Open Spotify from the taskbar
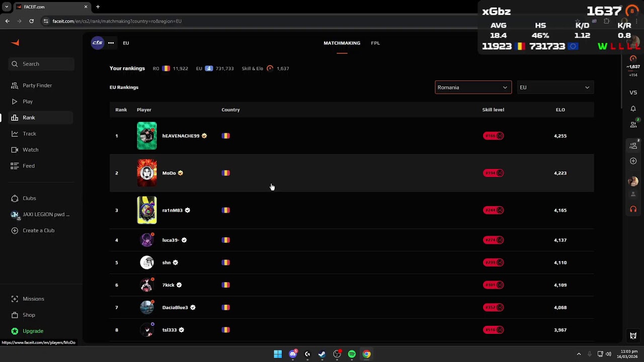The height and width of the screenshot is (362, 644). pyautogui.click(x=352, y=354)
